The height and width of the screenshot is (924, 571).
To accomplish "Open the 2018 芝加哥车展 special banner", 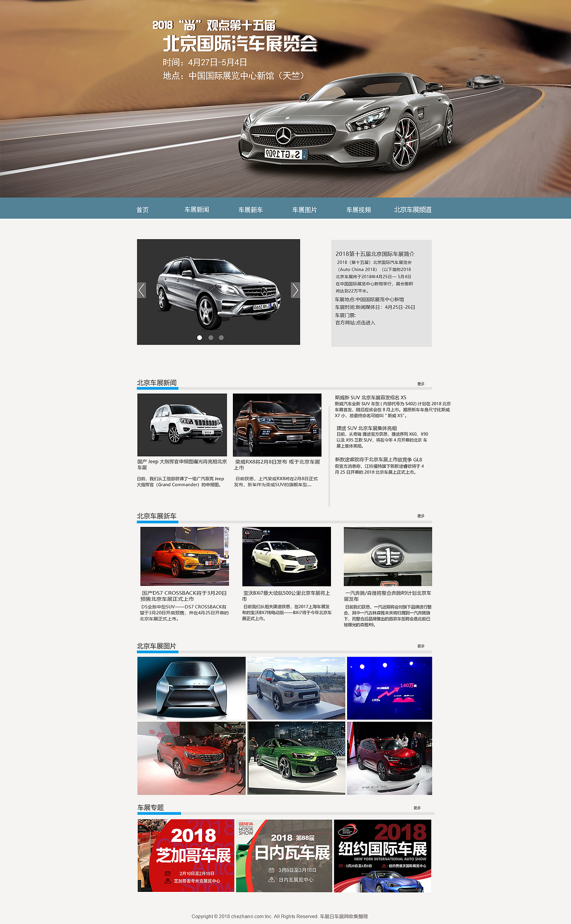I will click(186, 856).
